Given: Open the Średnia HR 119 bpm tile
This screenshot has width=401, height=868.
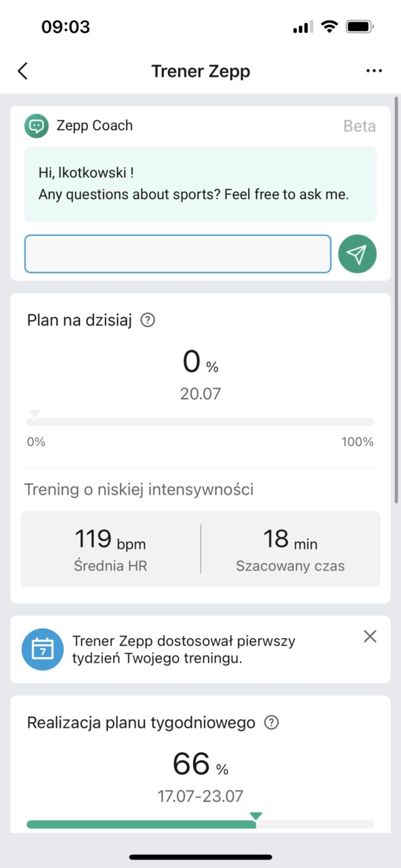Looking at the screenshot, I should [111, 549].
